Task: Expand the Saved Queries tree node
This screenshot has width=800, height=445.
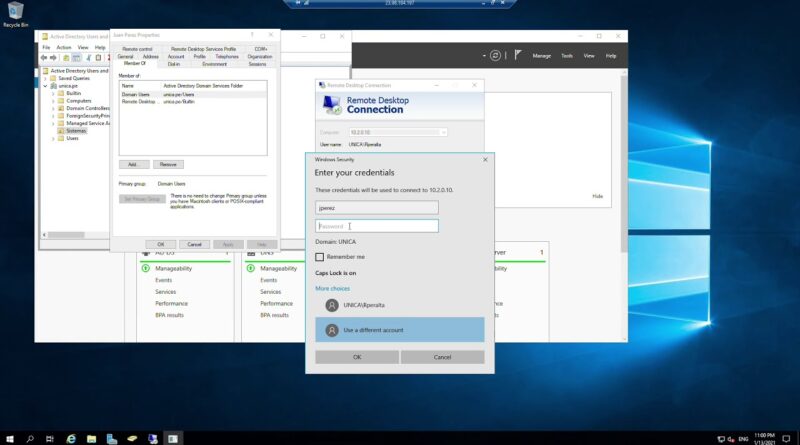Action: [45, 79]
